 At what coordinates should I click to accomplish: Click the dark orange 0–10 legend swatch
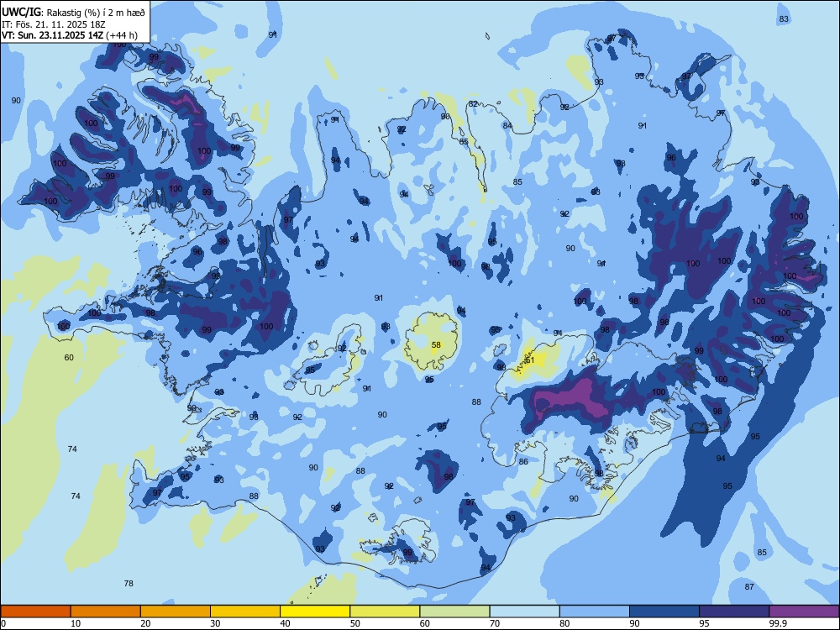point(35,612)
